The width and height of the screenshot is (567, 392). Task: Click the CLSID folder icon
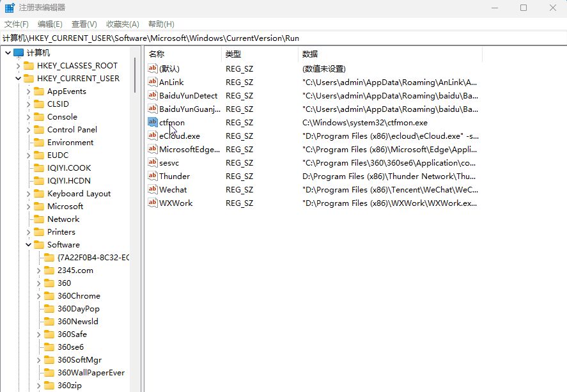pos(39,104)
